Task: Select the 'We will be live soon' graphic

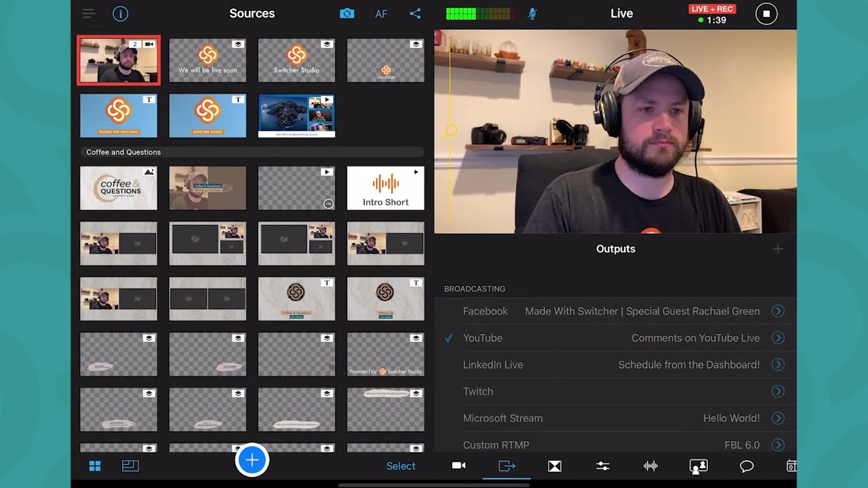Action: [208, 60]
